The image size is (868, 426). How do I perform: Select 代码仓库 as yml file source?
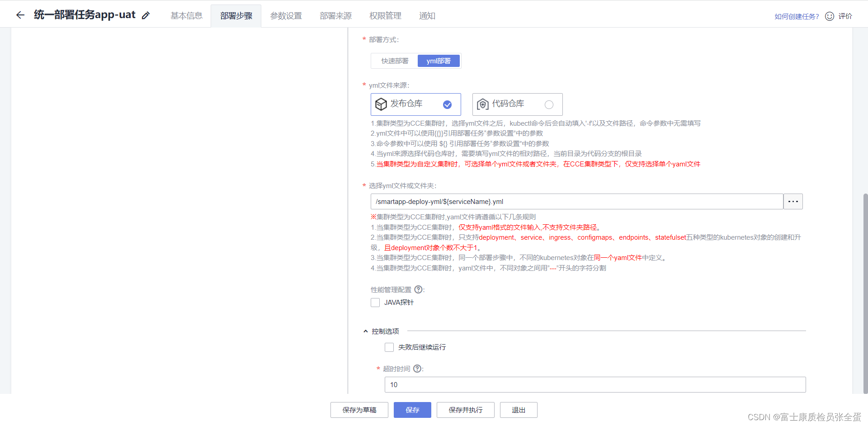click(517, 104)
